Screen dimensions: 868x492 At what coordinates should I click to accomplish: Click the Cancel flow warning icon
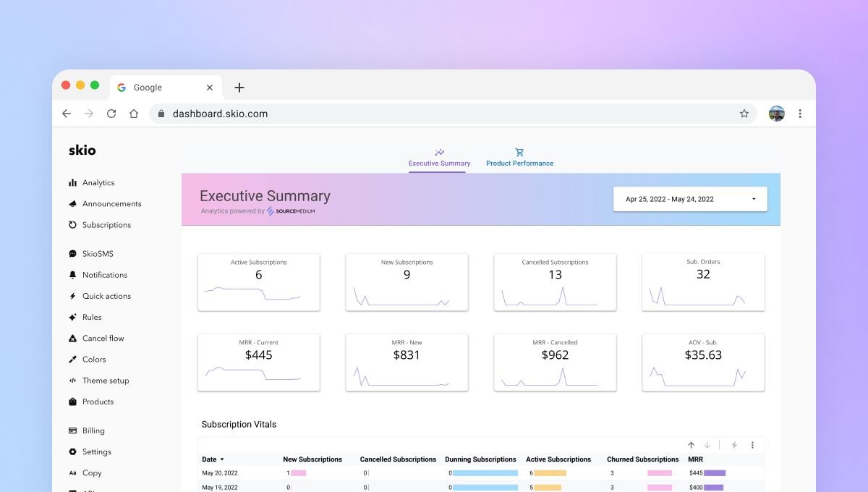coord(72,338)
